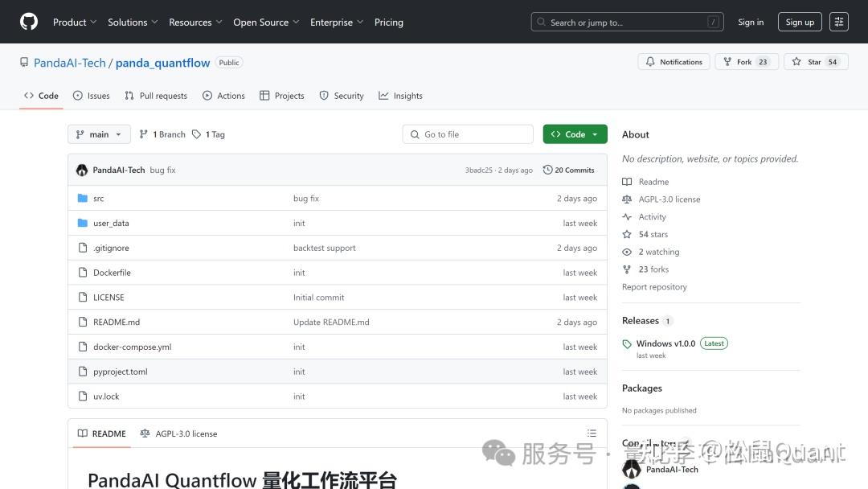
Task: Open the main branch selector dropdown
Action: click(x=99, y=134)
